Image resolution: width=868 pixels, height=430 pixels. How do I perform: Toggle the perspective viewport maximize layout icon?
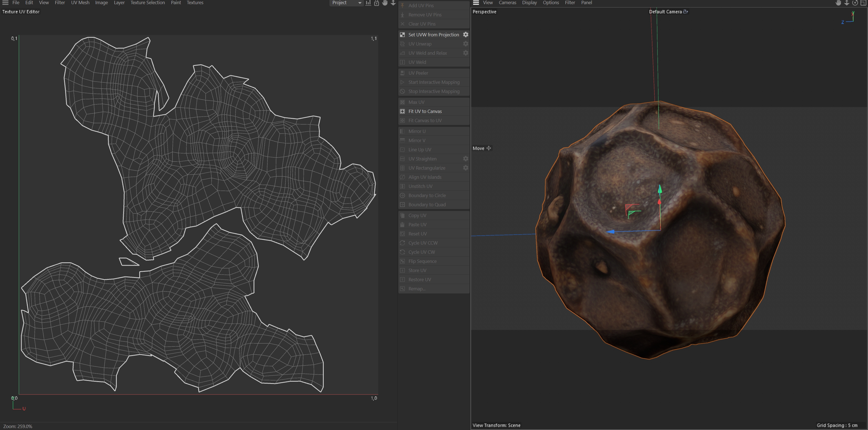(863, 3)
